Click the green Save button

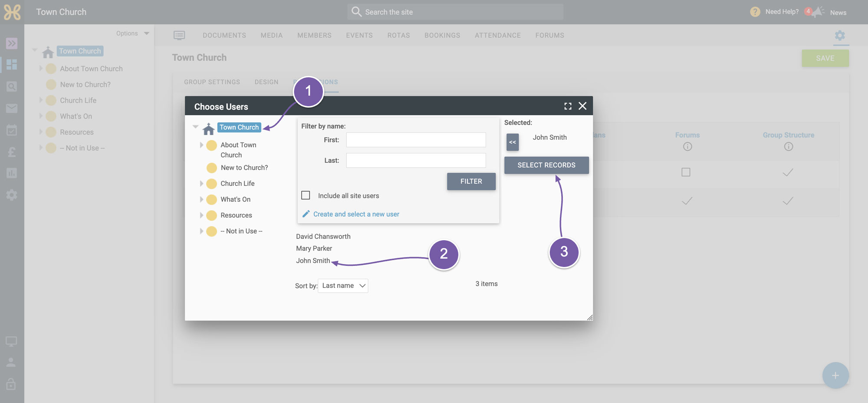[825, 58]
